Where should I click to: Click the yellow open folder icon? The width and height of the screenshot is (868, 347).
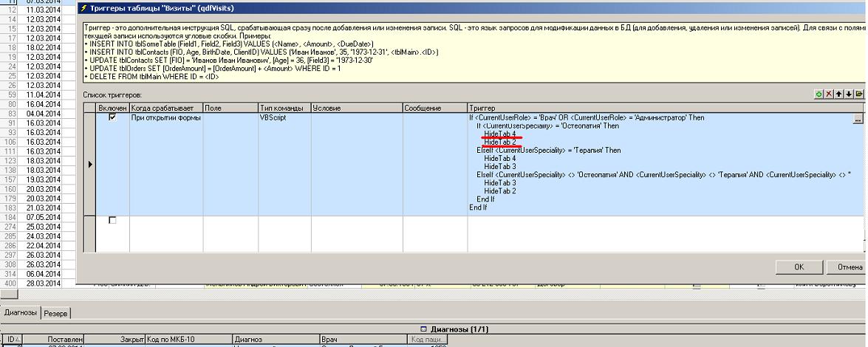pos(859,95)
